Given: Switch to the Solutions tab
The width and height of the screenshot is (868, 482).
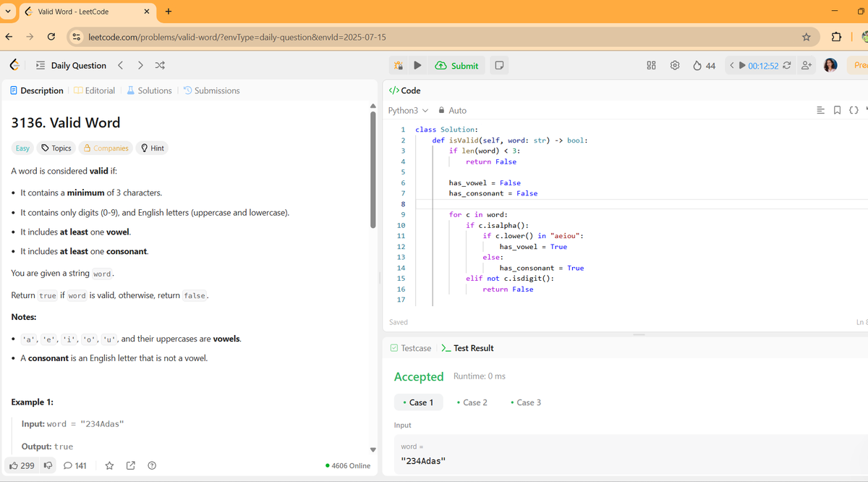Looking at the screenshot, I should [x=149, y=90].
